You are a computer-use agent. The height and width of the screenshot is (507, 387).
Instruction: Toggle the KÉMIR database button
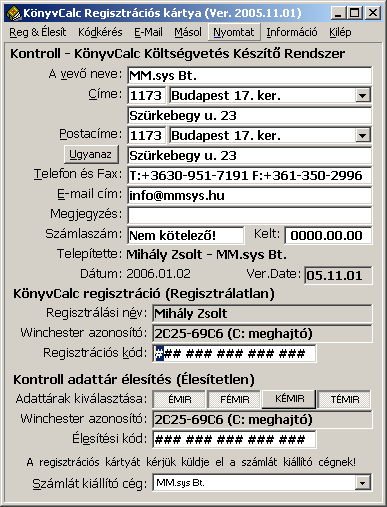[289, 399]
